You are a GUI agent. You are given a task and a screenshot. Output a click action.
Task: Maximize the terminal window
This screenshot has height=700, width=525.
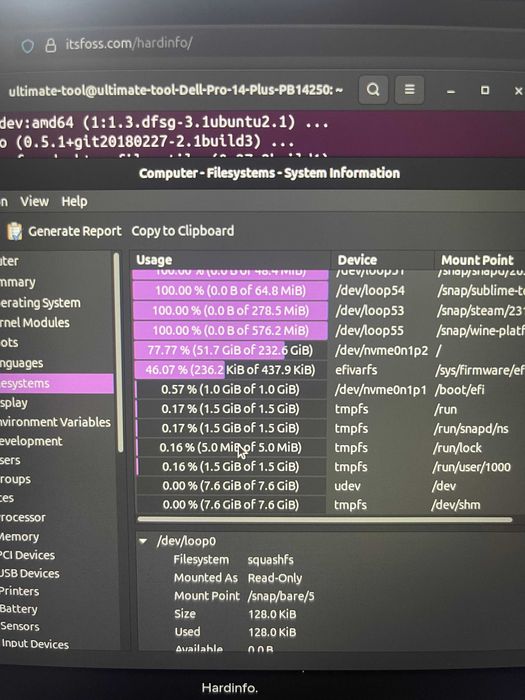coord(485,90)
